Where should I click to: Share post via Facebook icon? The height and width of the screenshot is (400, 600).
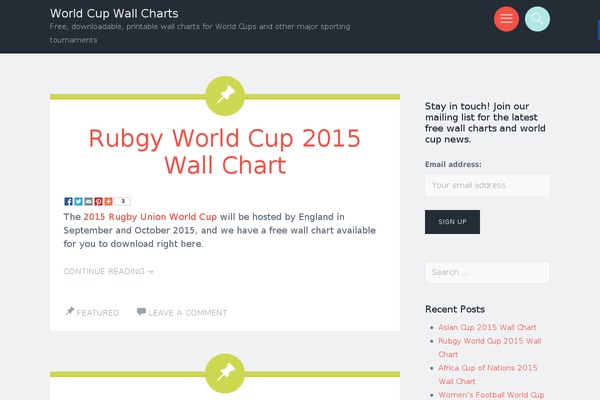click(x=68, y=201)
